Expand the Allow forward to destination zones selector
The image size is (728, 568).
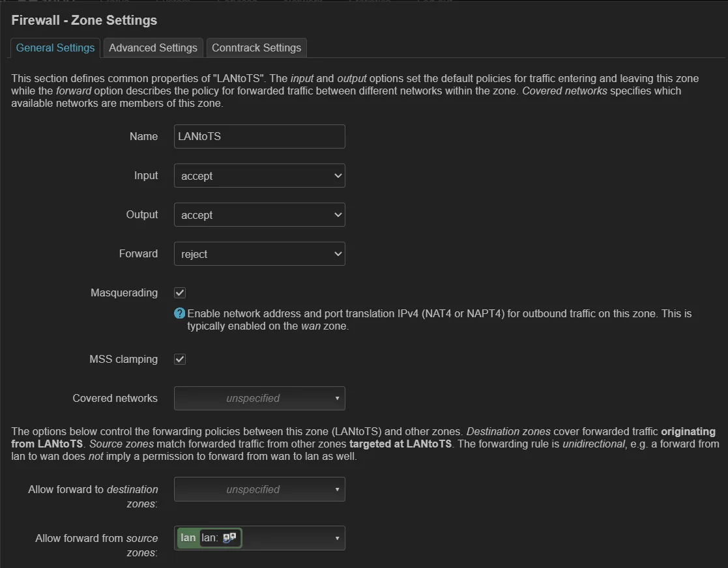point(259,489)
